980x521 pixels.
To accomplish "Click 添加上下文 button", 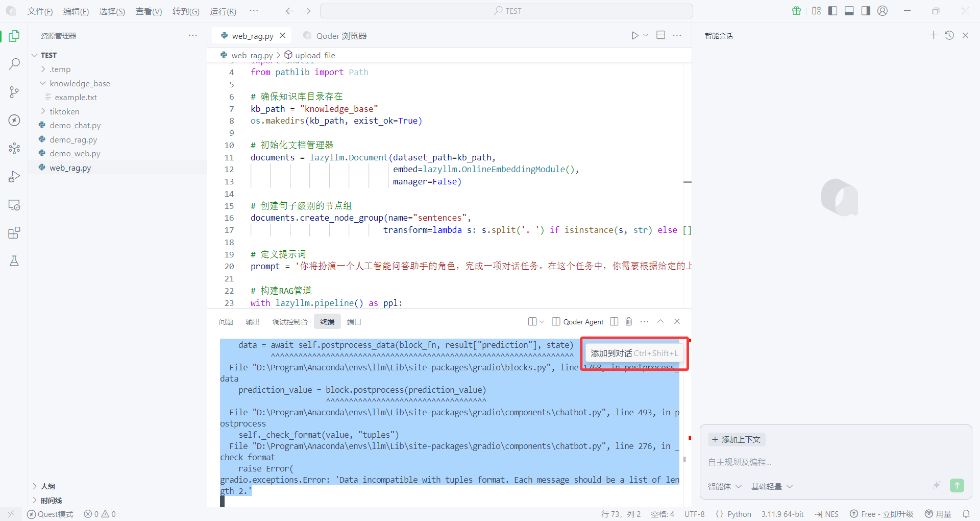I will [x=736, y=439].
